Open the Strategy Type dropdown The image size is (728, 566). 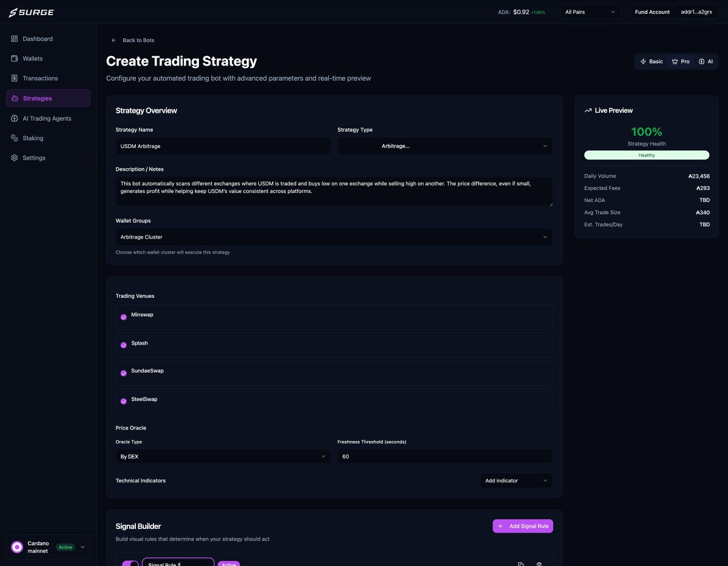coord(445,146)
